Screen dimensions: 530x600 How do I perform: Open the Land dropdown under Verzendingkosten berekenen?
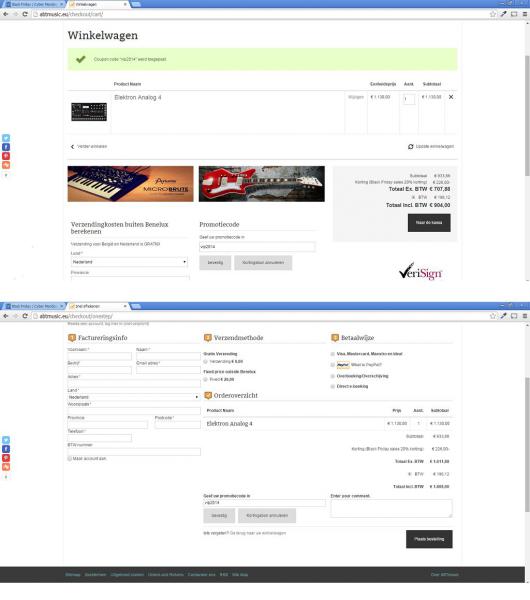tap(130, 262)
